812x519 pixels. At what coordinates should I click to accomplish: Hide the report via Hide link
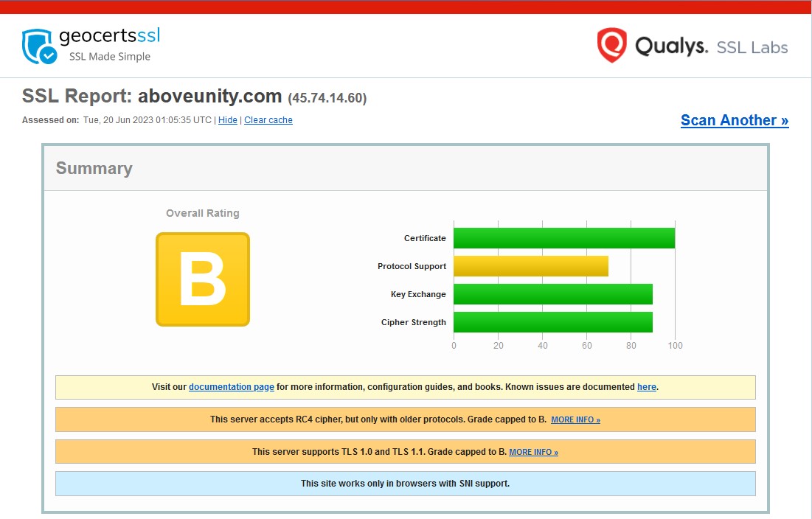pyautogui.click(x=227, y=120)
